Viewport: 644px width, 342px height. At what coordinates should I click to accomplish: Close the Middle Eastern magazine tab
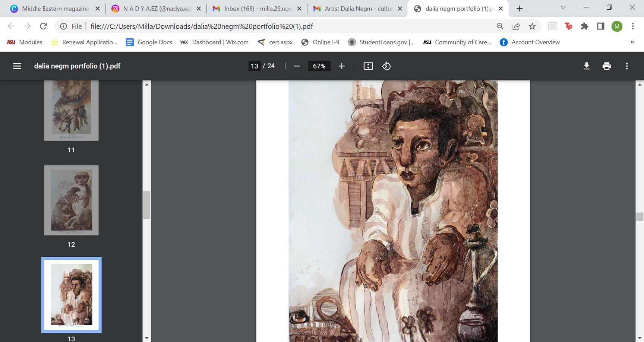click(x=98, y=9)
